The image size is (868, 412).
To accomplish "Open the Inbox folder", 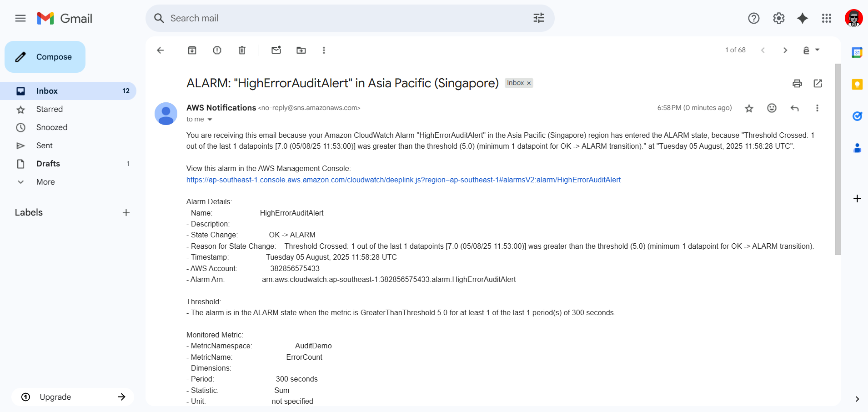I will pos(68,91).
